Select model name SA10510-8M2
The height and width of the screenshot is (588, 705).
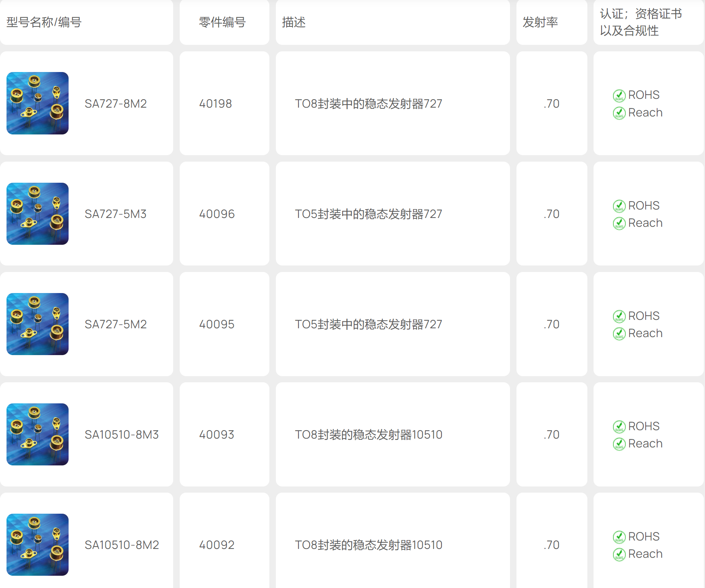(121, 545)
